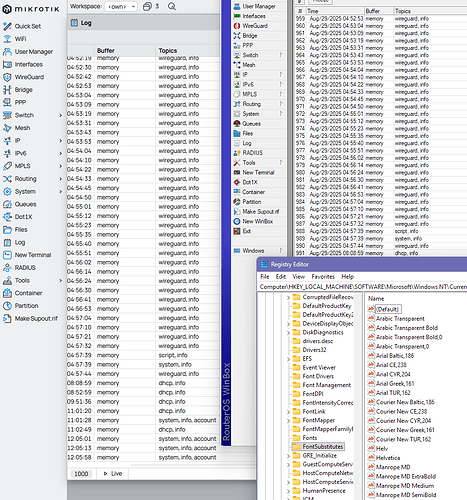Select the Fonts registry key
The height and width of the screenshot is (500, 467).
pos(310,438)
